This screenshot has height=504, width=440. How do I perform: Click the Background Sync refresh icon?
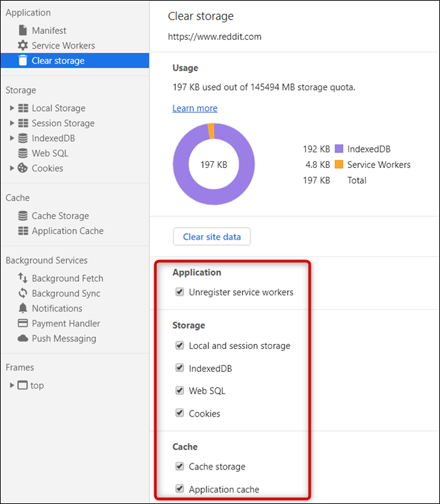(23, 293)
